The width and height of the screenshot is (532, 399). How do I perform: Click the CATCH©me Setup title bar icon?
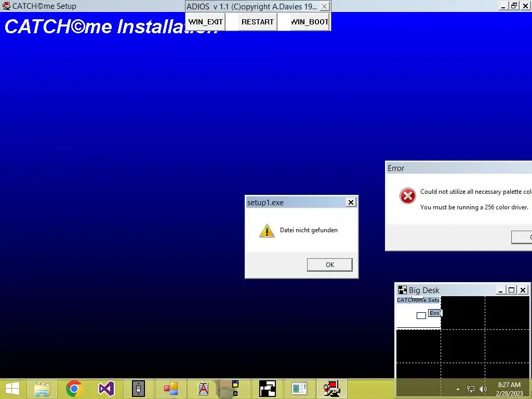coord(6,6)
